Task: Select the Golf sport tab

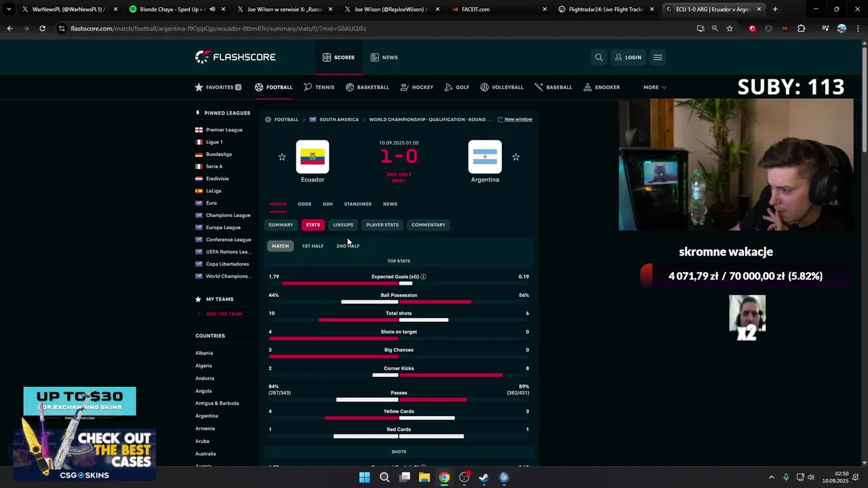Action: pyautogui.click(x=457, y=87)
